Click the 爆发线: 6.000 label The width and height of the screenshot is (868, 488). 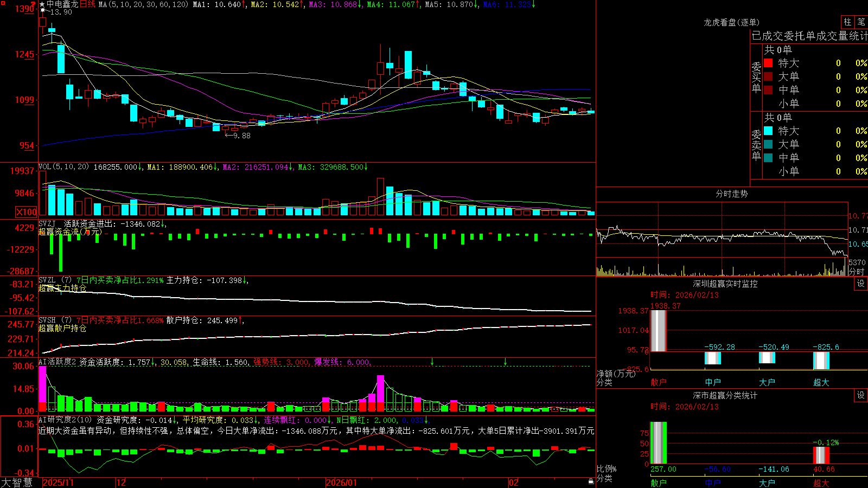pyautogui.click(x=342, y=362)
